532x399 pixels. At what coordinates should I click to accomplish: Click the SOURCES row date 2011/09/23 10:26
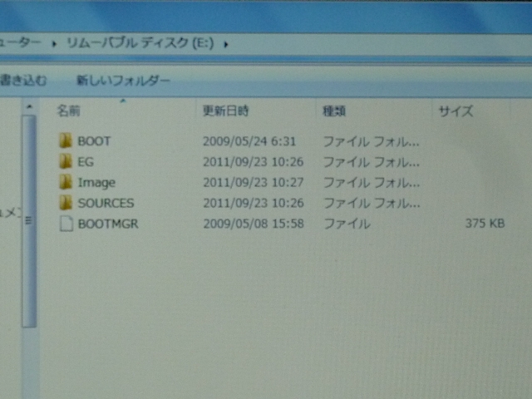253,203
